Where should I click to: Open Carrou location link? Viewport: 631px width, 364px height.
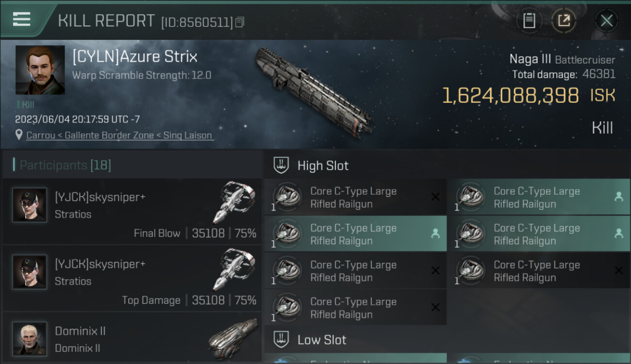119,135
